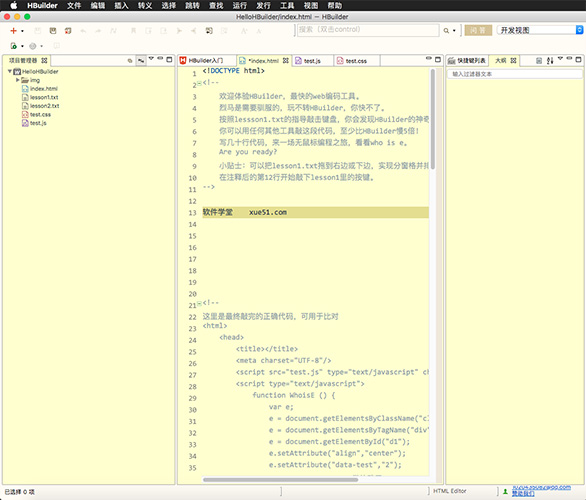
Task: Collapse the comment fold at line 2
Action: pos(199,83)
